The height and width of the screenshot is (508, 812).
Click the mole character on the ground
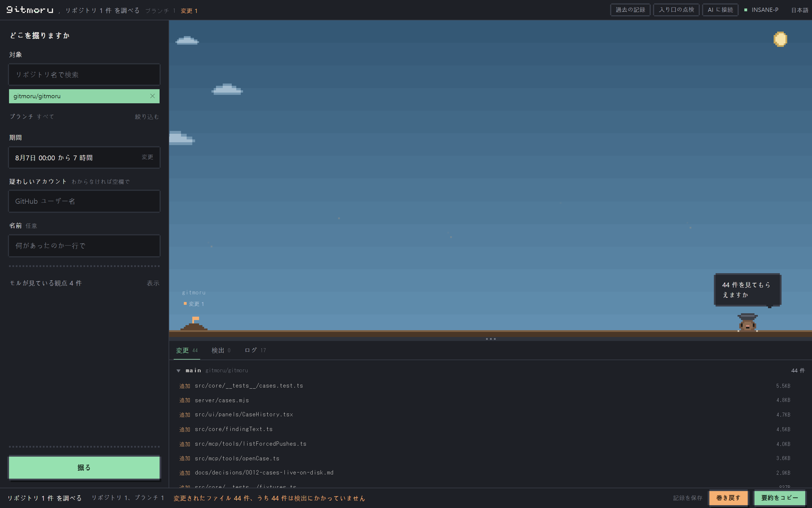click(747, 323)
